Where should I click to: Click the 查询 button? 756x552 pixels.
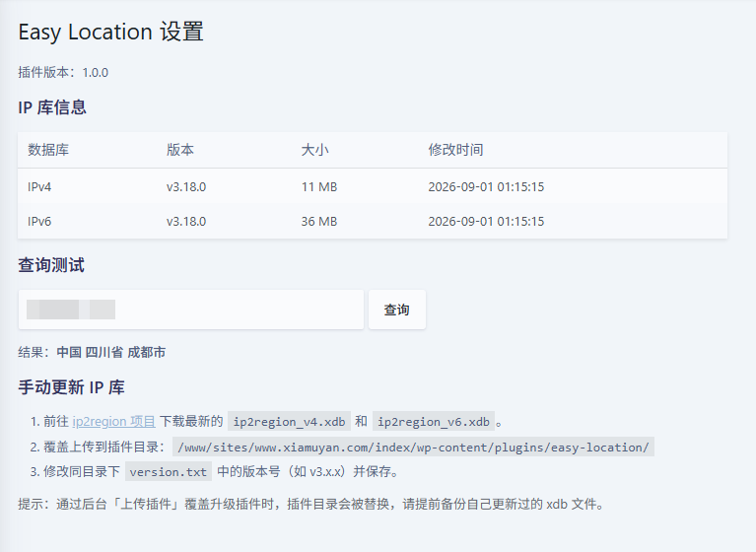(x=397, y=310)
